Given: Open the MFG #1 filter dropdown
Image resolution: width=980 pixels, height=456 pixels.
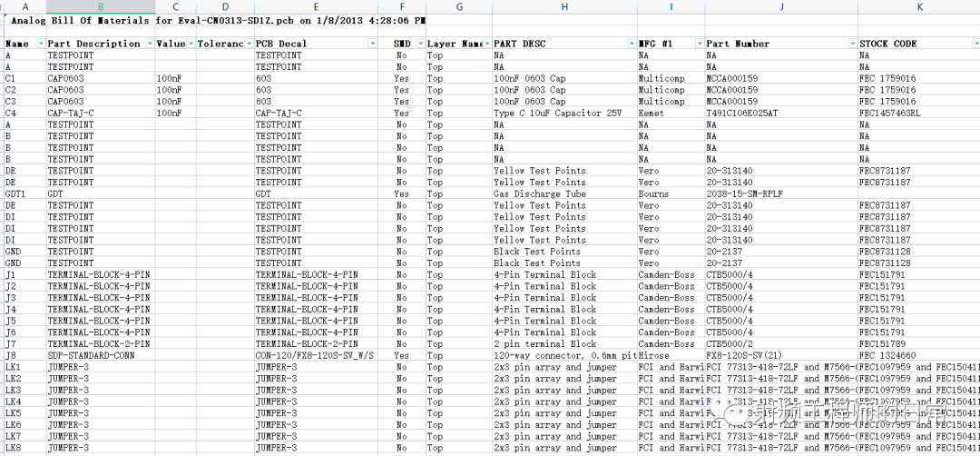Looking at the screenshot, I should (x=699, y=44).
